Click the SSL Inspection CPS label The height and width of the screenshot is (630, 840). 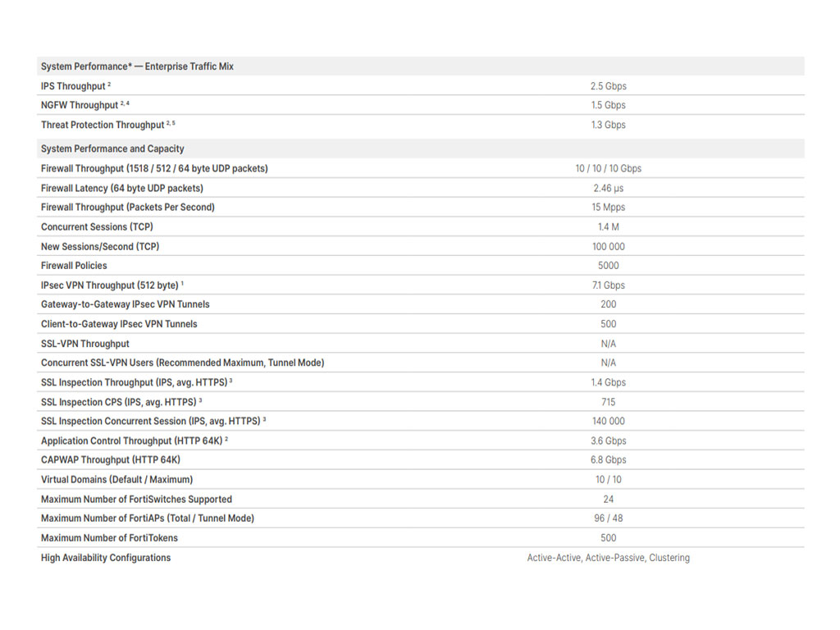pyautogui.click(x=119, y=402)
